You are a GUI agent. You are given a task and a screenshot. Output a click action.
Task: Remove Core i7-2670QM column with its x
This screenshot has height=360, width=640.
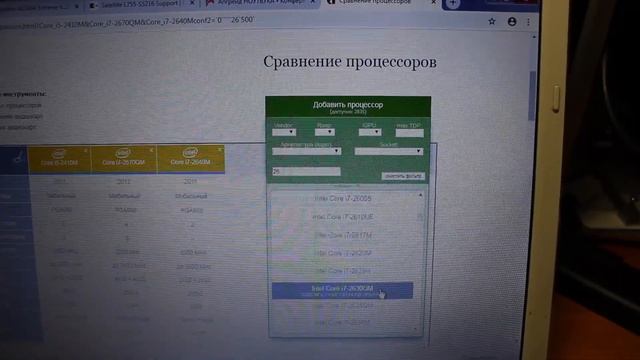[x=151, y=150]
